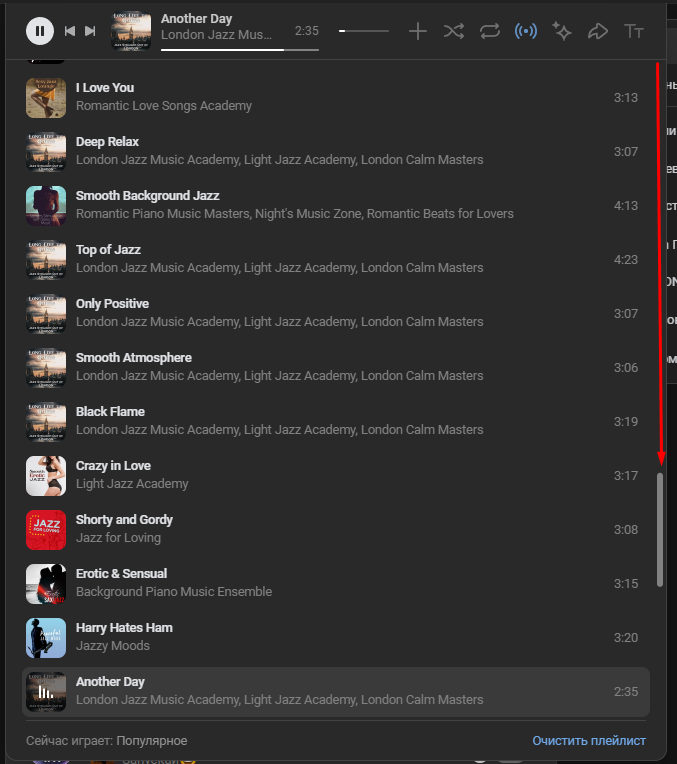This screenshot has height=764, width=677.
Task: Toggle shuffle playback mode
Action: (454, 31)
